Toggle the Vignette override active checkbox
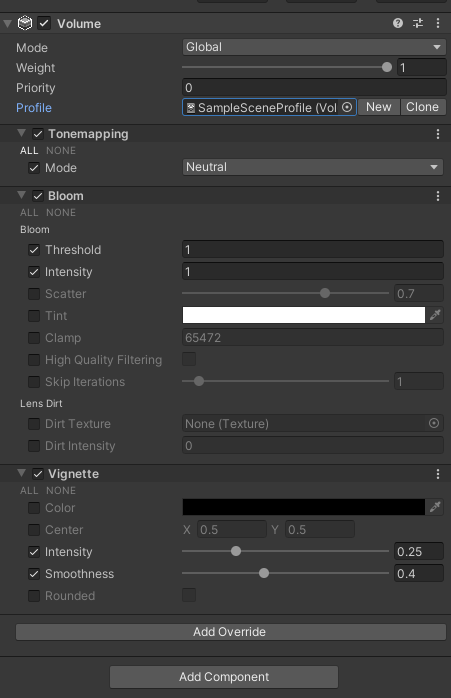This screenshot has height=698, width=451. [38, 474]
